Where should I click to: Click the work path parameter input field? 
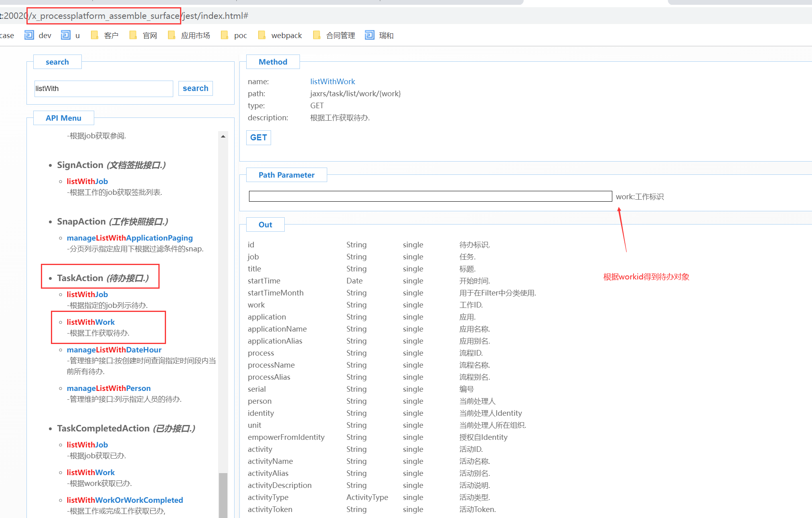[x=430, y=196]
